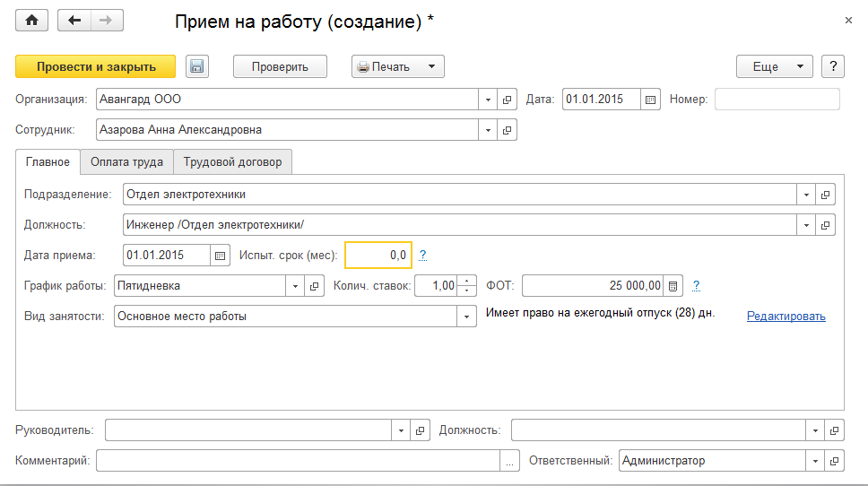Open calculator icon next to ФОТ

pos(674,286)
